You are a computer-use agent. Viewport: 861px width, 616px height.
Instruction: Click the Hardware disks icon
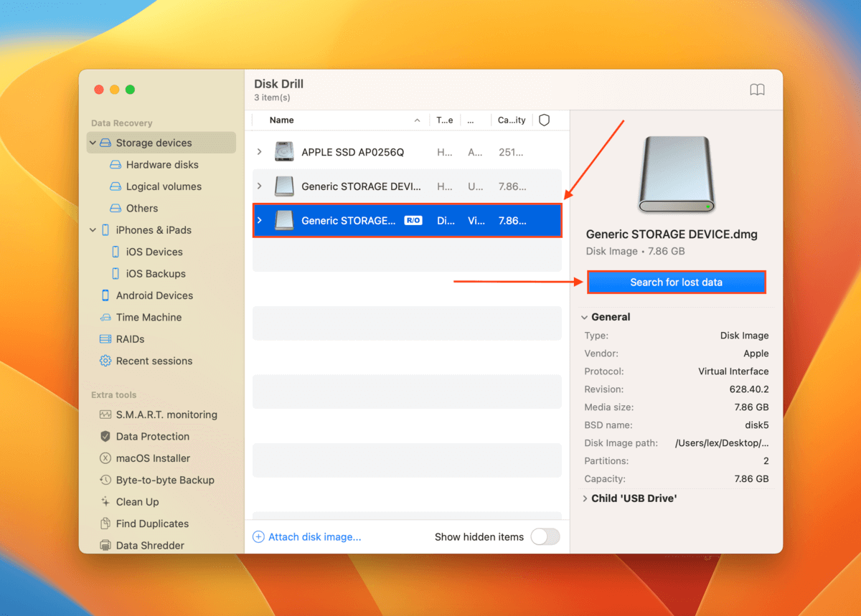point(116,165)
